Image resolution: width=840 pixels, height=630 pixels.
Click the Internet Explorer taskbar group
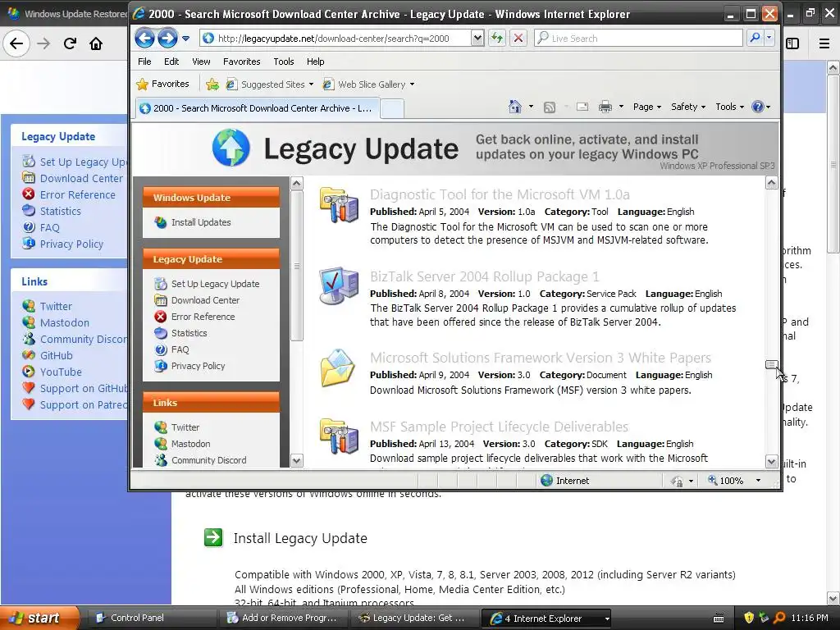pos(546,619)
